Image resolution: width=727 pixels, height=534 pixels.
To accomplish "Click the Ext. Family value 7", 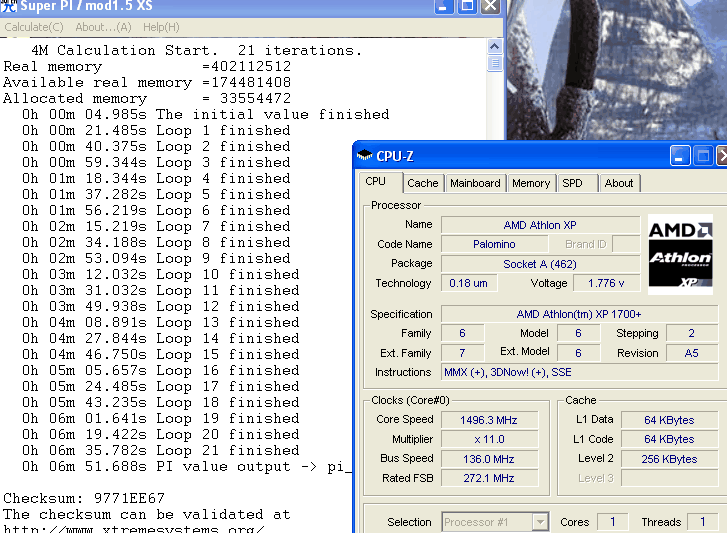I will click(x=462, y=353).
